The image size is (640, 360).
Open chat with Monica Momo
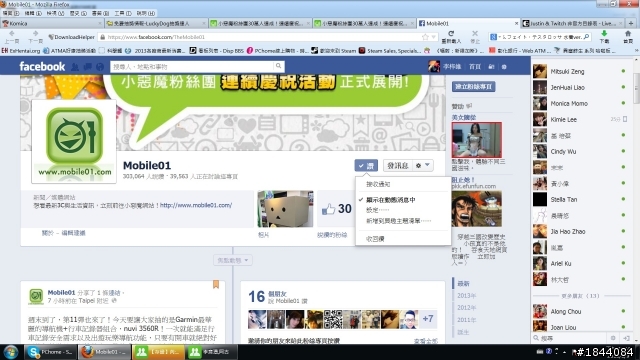[x=580, y=103]
